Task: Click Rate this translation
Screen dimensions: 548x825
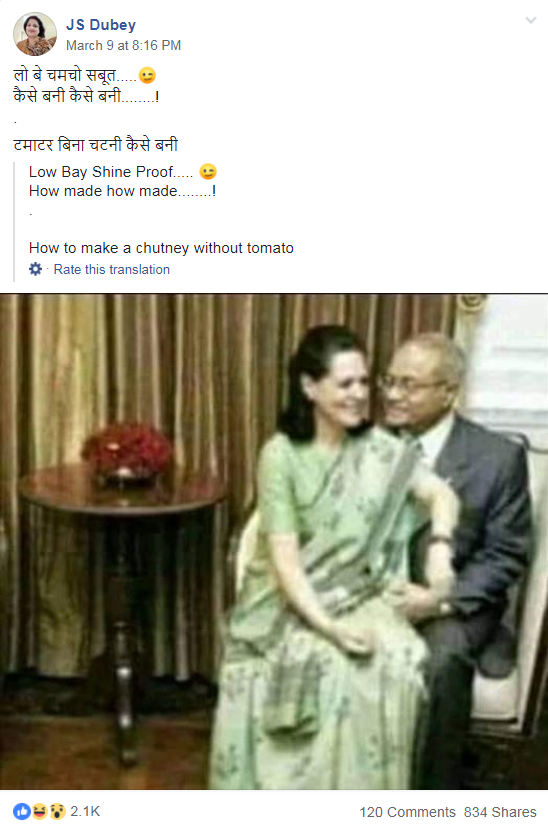Action: pyautogui.click(x=111, y=269)
